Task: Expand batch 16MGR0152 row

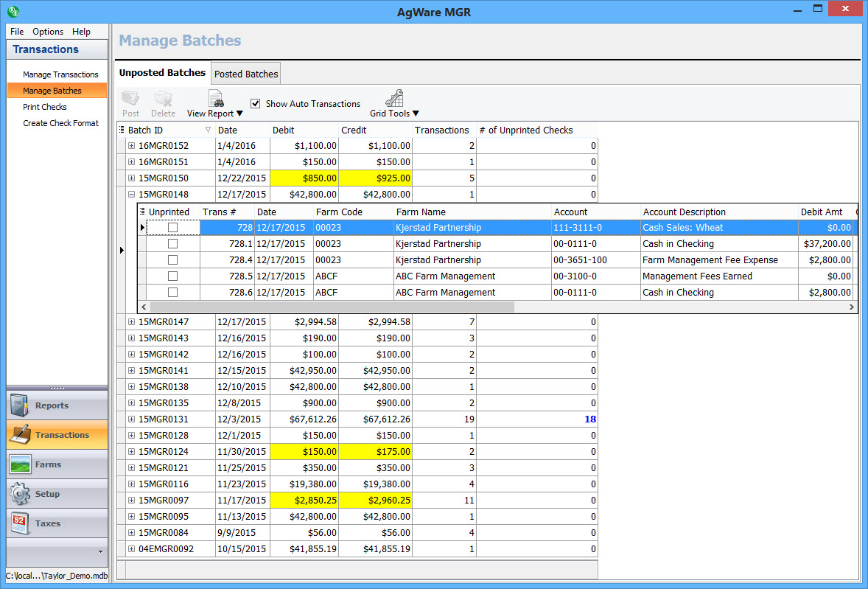Action: (x=132, y=146)
